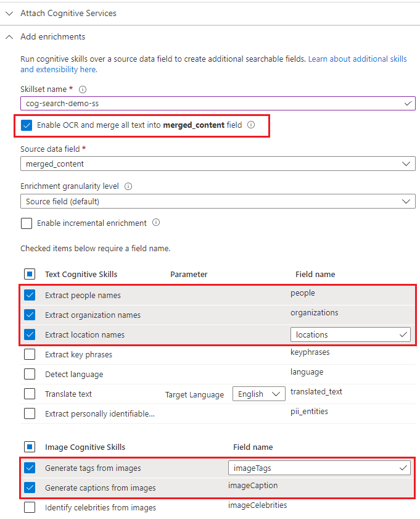
Task: Click info icon for incremental enrichment
Action: click(x=156, y=223)
